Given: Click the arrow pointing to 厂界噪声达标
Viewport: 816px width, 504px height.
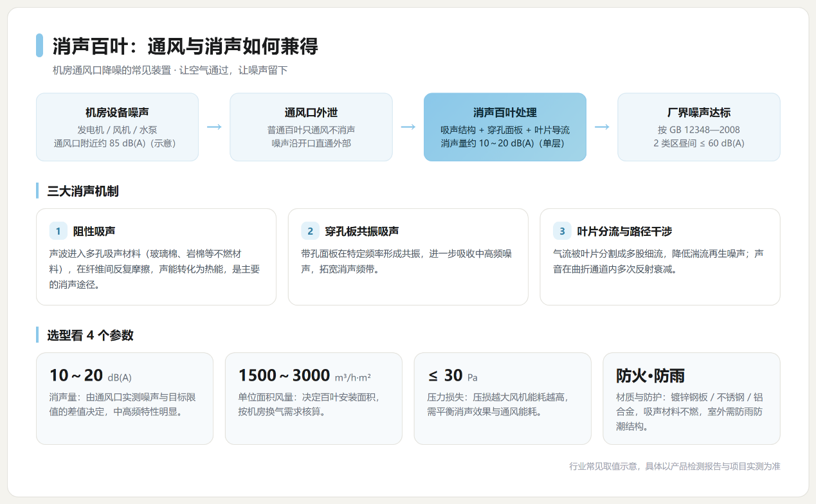Looking at the screenshot, I should pyautogui.click(x=602, y=127).
